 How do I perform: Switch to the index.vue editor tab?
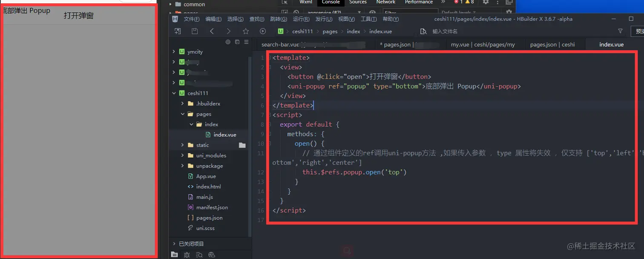coord(611,44)
